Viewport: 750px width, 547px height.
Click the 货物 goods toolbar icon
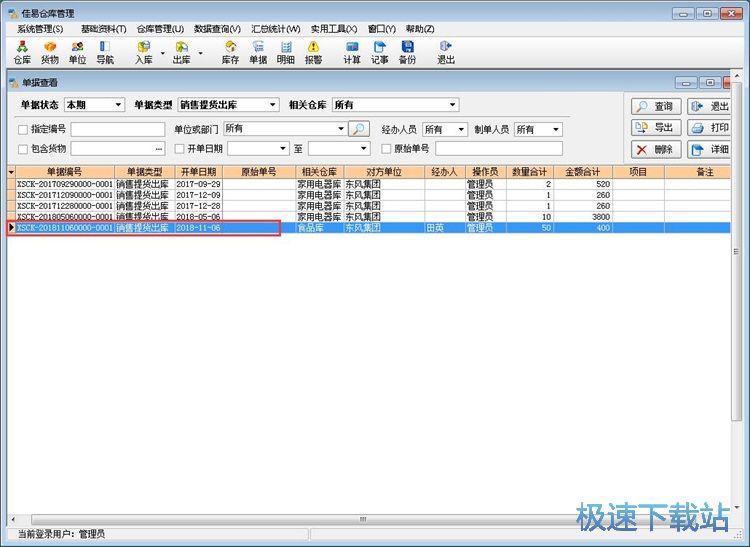pyautogui.click(x=50, y=53)
